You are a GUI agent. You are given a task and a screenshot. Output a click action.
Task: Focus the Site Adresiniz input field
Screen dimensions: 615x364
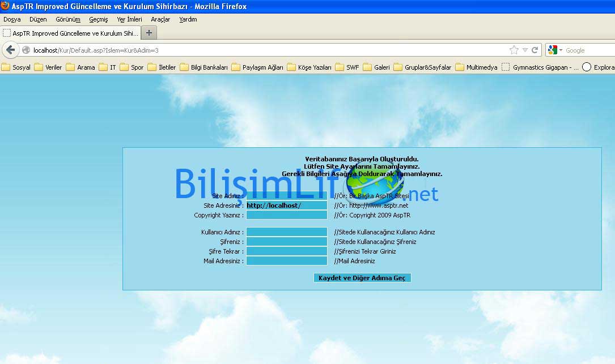click(x=287, y=205)
